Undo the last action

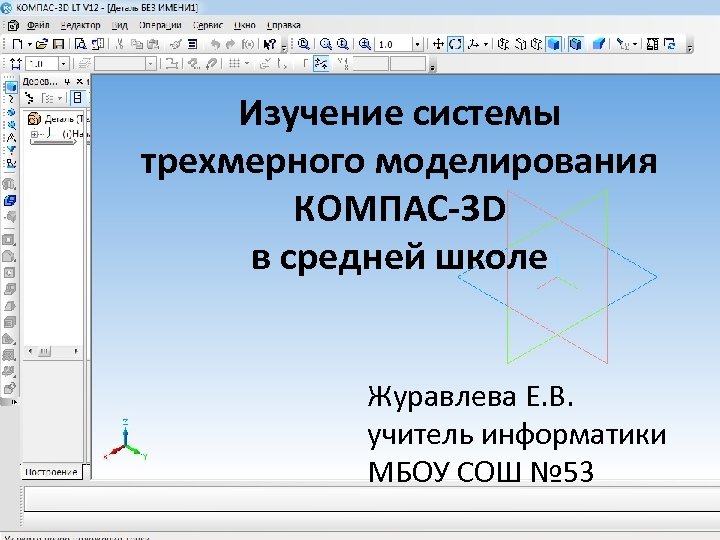point(215,44)
